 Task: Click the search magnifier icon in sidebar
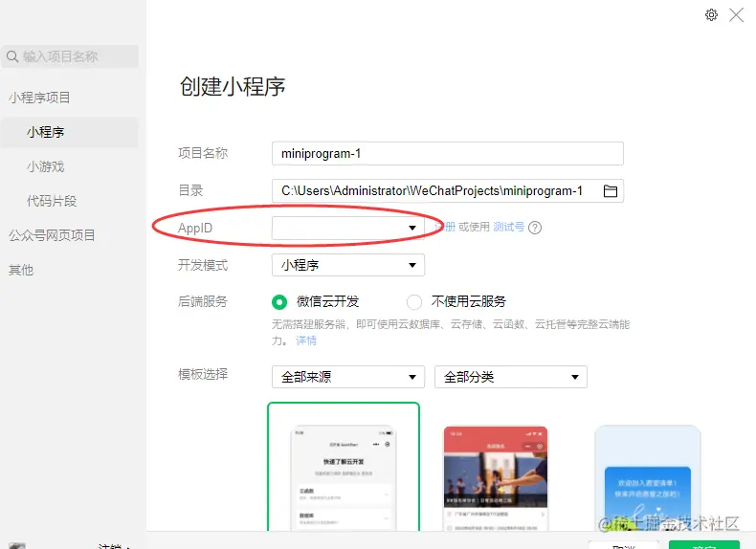pos(12,56)
